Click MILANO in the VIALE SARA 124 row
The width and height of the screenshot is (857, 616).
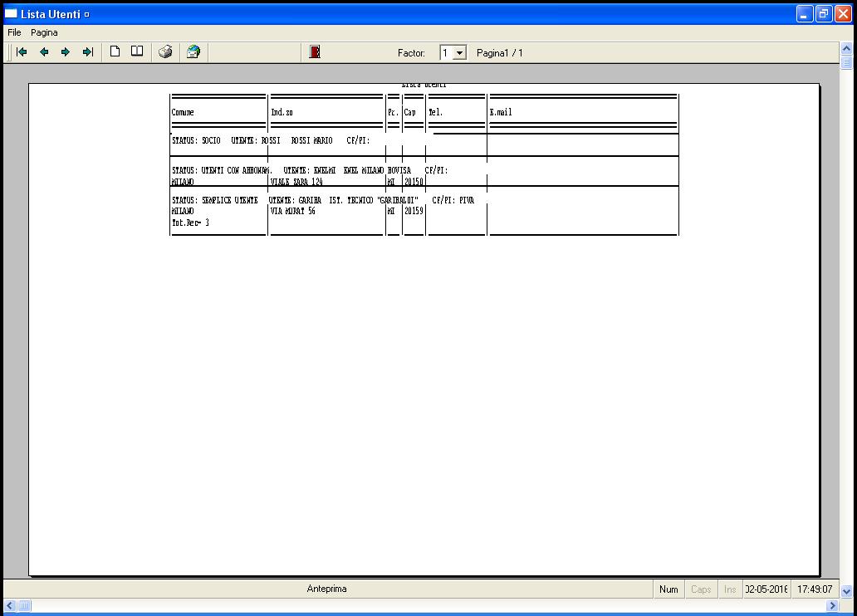point(183,182)
